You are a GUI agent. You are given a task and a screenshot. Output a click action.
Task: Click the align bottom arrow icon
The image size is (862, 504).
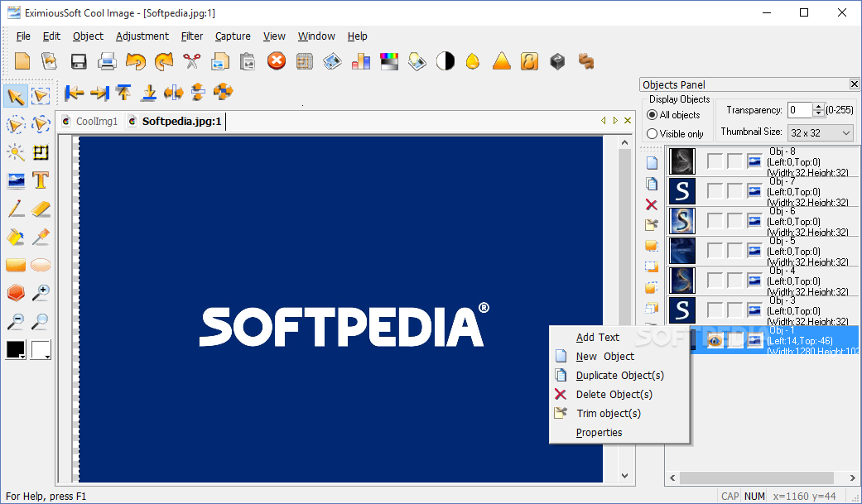click(148, 93)
